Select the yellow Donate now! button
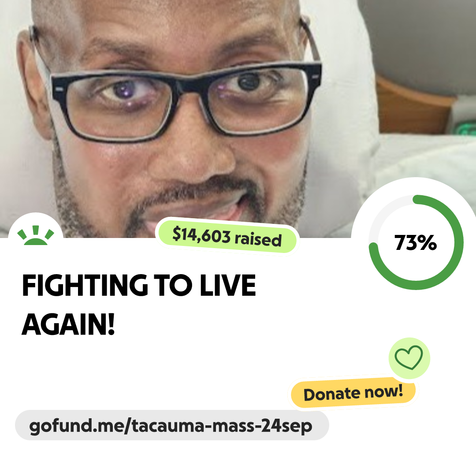The image size is (476, 476). (x=353, y=393)
